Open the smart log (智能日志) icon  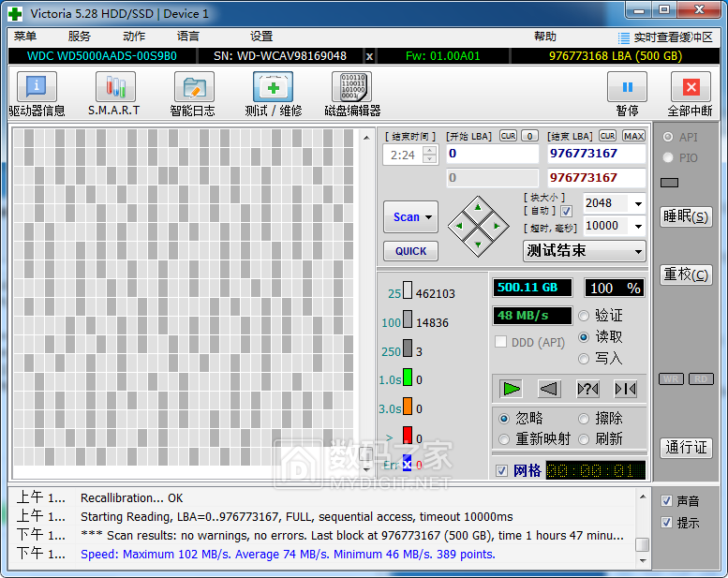[193, 88]
